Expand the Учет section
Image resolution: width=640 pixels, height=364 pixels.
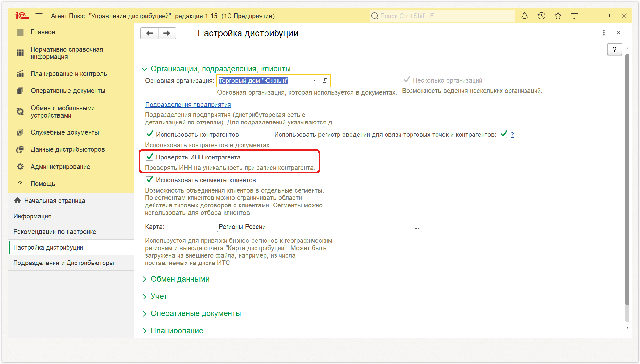(x=144, y=297)
